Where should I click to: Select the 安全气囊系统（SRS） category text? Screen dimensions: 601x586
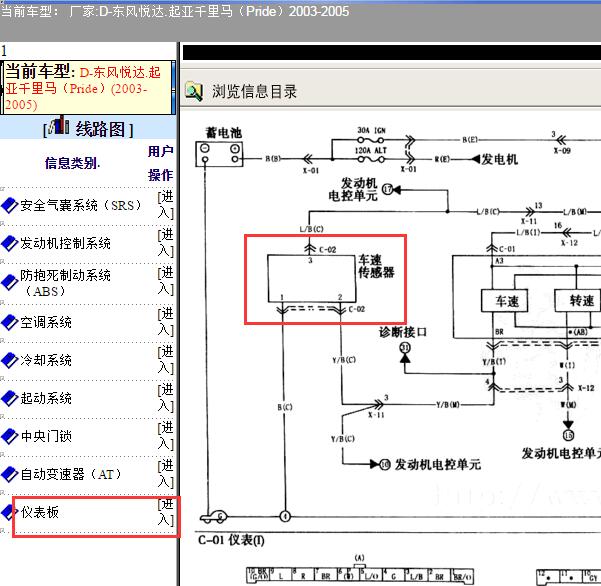click(x=82, y=205)
